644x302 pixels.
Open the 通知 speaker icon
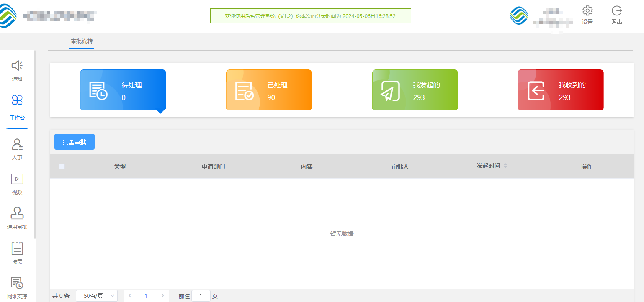click(x=17, y=66)
